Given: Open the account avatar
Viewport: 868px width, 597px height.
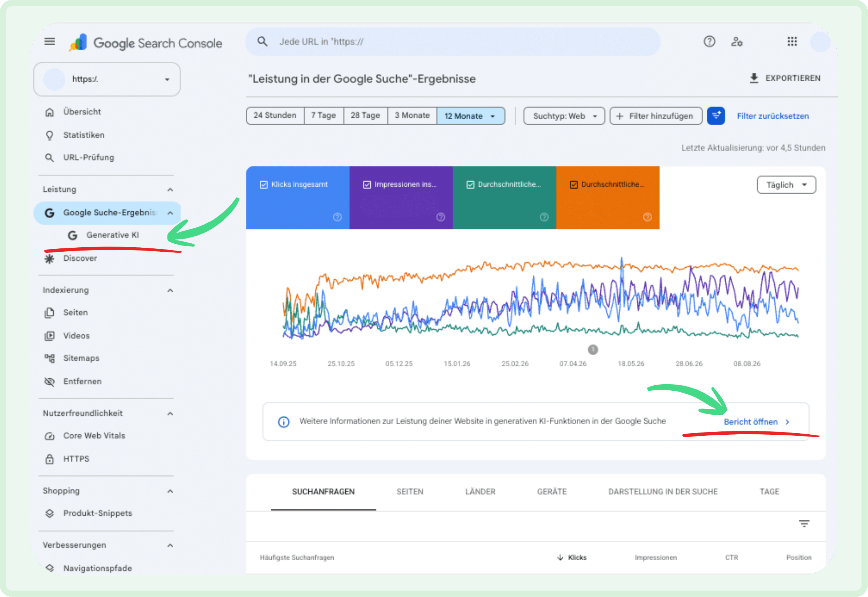Looking at the screenshot, I should 820,42.
